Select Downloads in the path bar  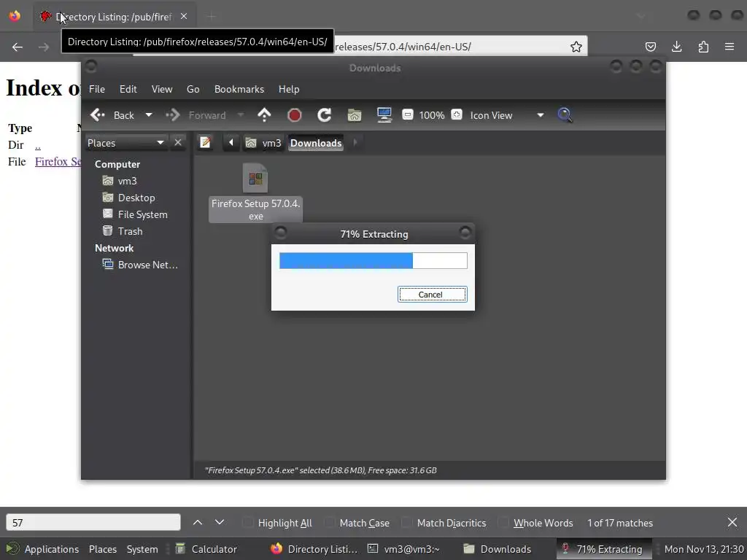click(316, 143)
